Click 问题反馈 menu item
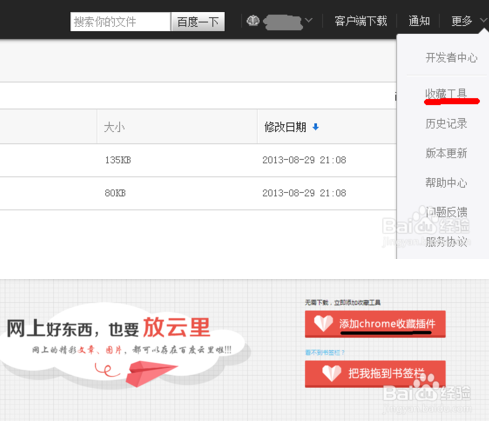The width and height of the screenshot is (489, 421). [x=446, y=212]
